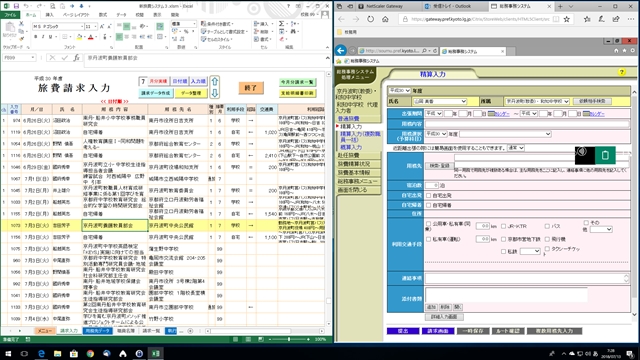Click the Excel Bold formatting icon

pyautogui.click(x=36, y=37)
